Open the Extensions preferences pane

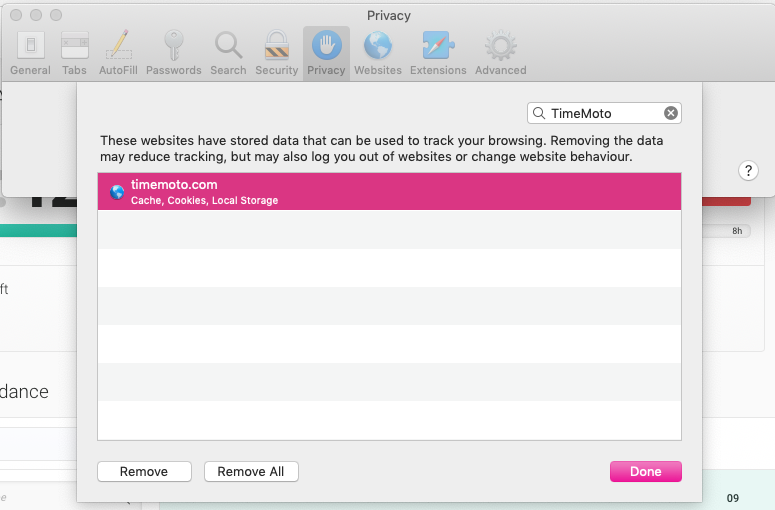tap(438, 53)
